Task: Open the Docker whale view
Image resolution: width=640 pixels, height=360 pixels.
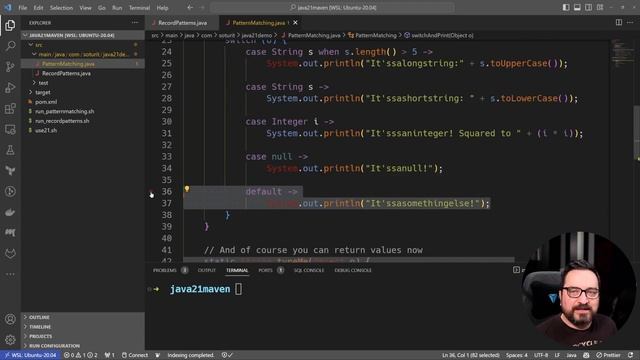Action: 10,212
